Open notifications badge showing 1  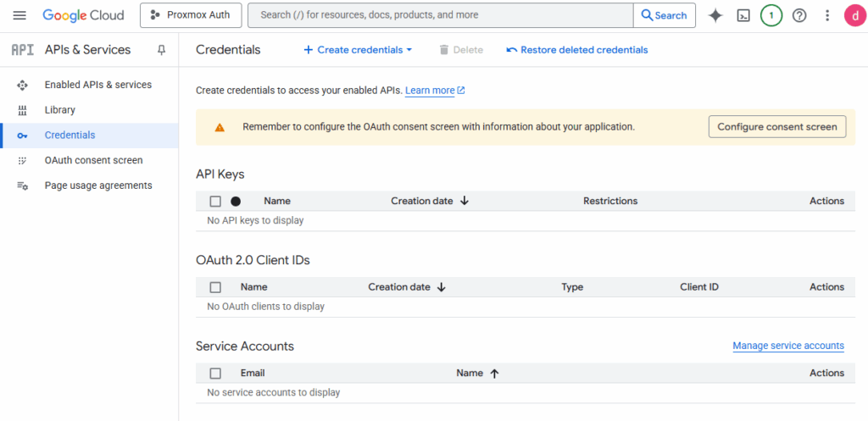coord(771,15)
